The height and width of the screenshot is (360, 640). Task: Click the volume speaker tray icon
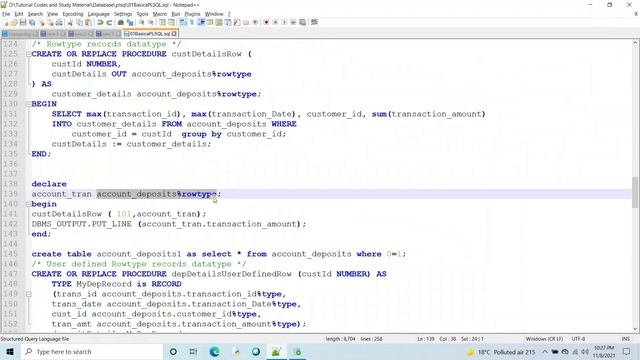(585, 351)
